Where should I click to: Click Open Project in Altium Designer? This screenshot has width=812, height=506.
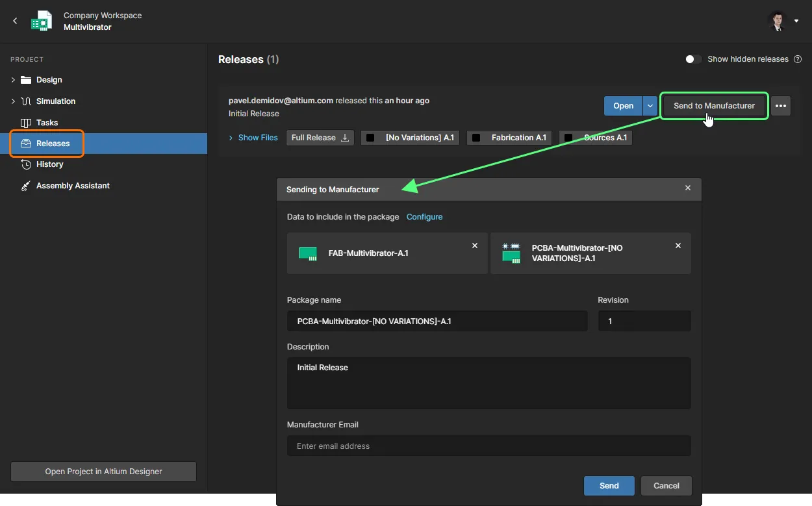(104, 472)
